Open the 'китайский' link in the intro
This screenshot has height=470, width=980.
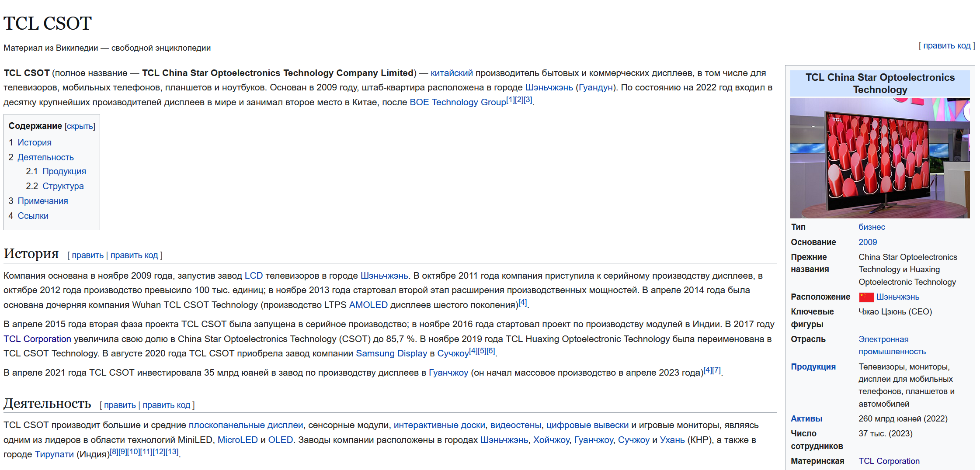tap(452, 73)
